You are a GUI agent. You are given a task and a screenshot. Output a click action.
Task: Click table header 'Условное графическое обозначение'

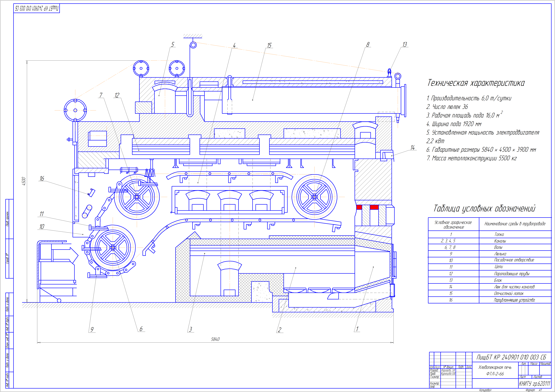pos(453,225)
